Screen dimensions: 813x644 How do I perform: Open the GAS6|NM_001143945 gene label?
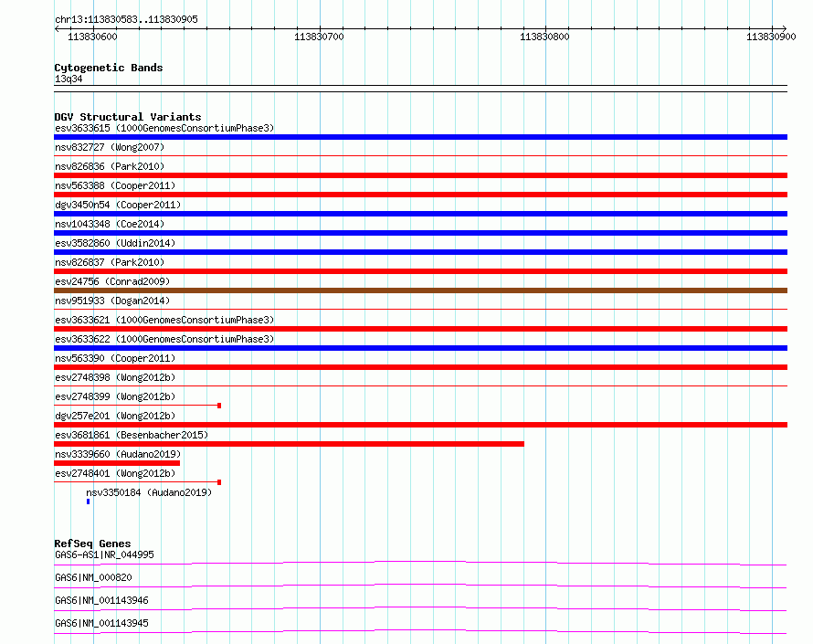101,623
